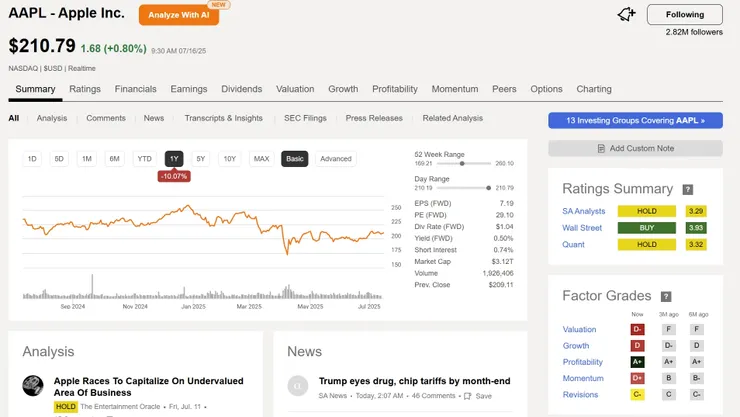Open 13 Investing Groups Covering AAPL
The image size is (740, 417).
(x=635, y=120)
